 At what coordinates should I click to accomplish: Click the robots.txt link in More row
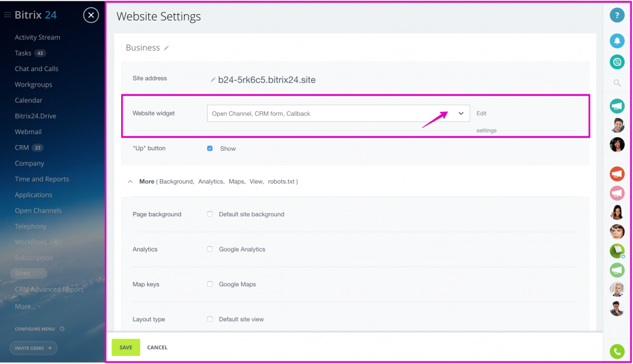281,182
